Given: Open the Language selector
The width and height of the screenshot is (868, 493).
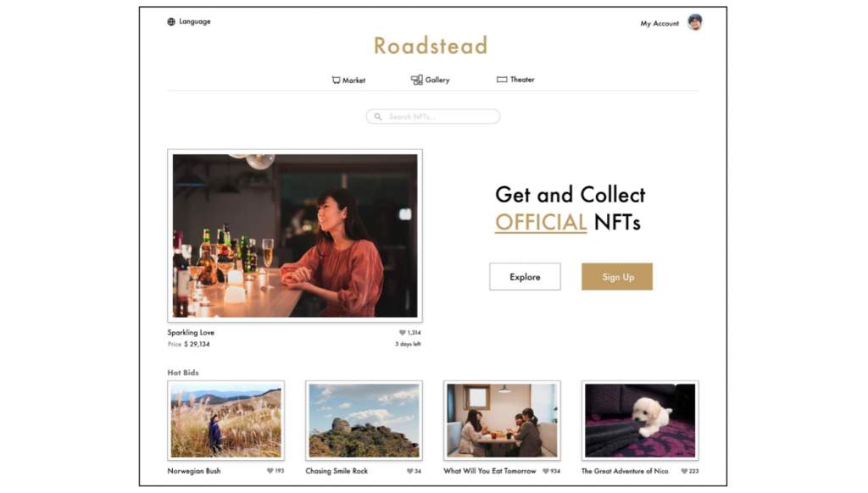Looking at the screenshot, I should click(x=189, y=21).
